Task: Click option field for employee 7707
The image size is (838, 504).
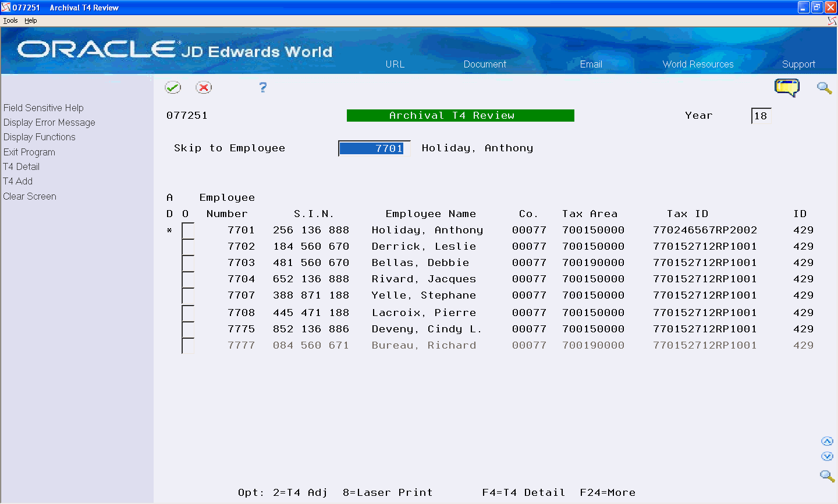Action: pos(188,296)
